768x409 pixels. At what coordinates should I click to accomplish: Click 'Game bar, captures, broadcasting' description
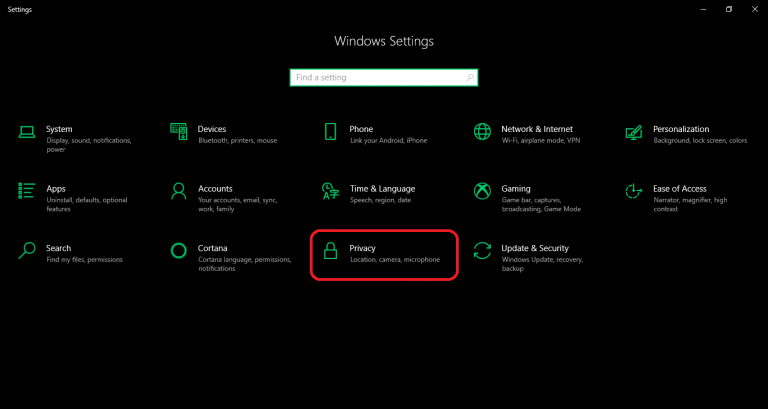[541, 204]
